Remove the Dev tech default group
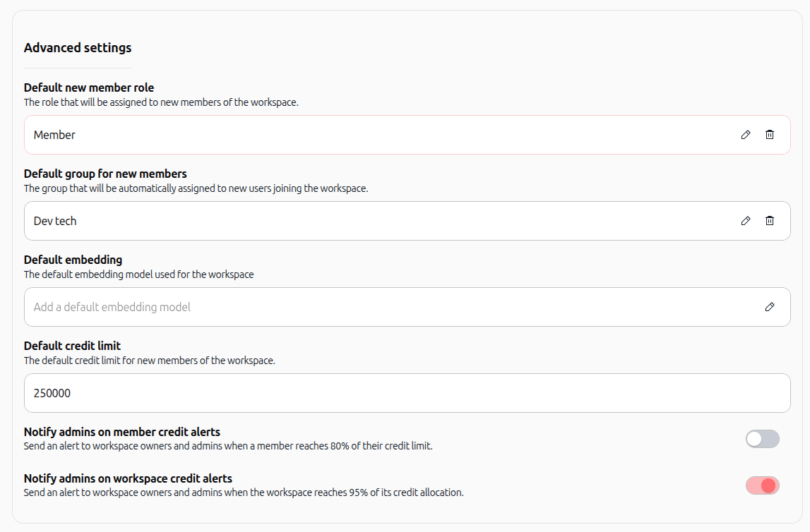The width and height of the screenshot is (810, 532). tap(770, 221)
